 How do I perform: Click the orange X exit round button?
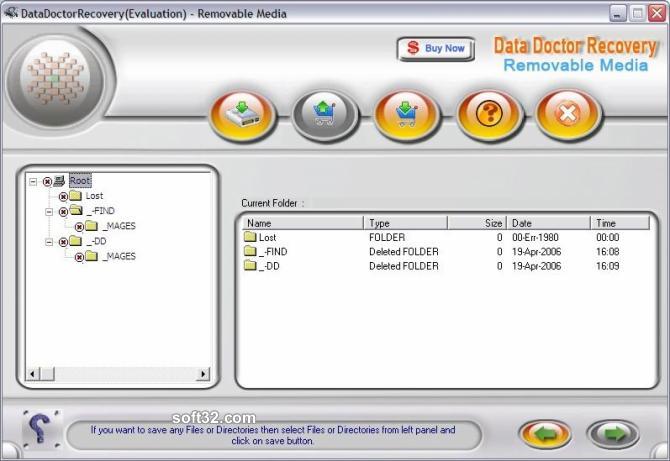pos(568,115)
